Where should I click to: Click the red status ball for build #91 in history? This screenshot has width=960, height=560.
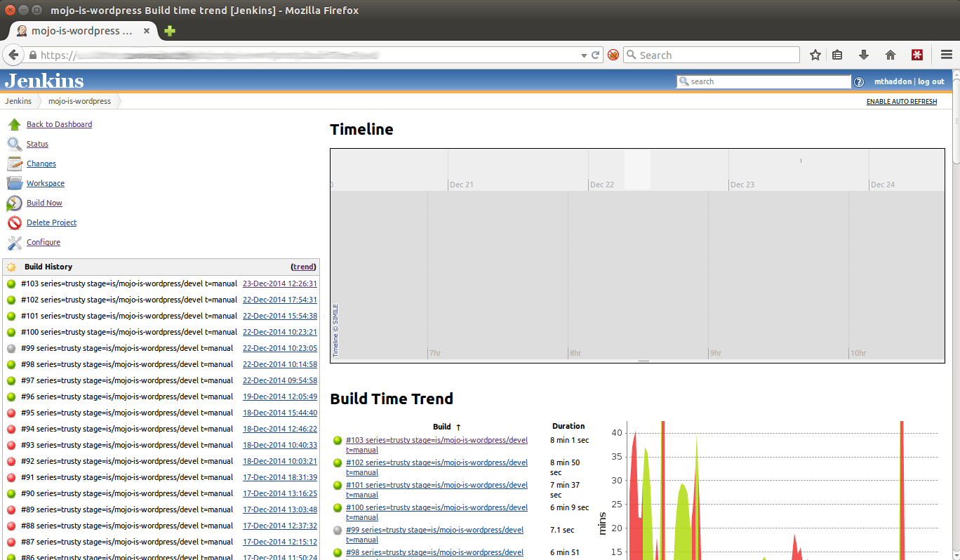point(11,478)
